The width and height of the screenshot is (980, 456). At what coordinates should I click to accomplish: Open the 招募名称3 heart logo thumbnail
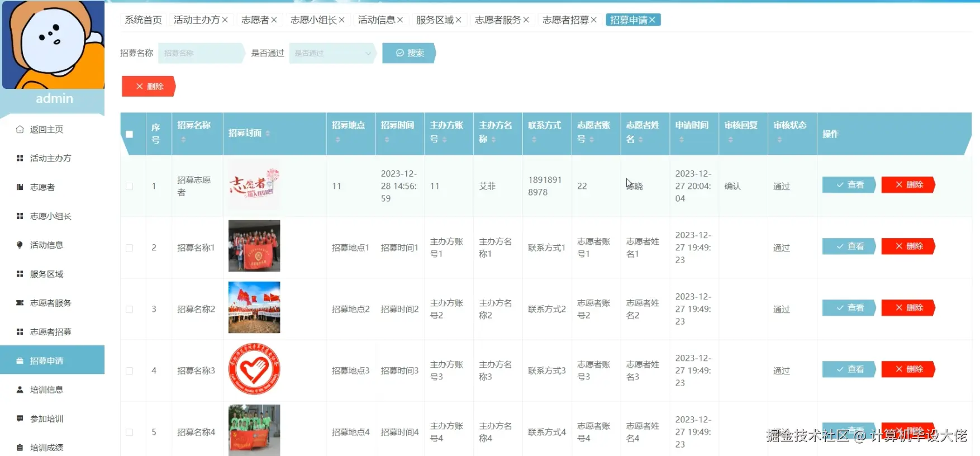(x=254, y=369)
